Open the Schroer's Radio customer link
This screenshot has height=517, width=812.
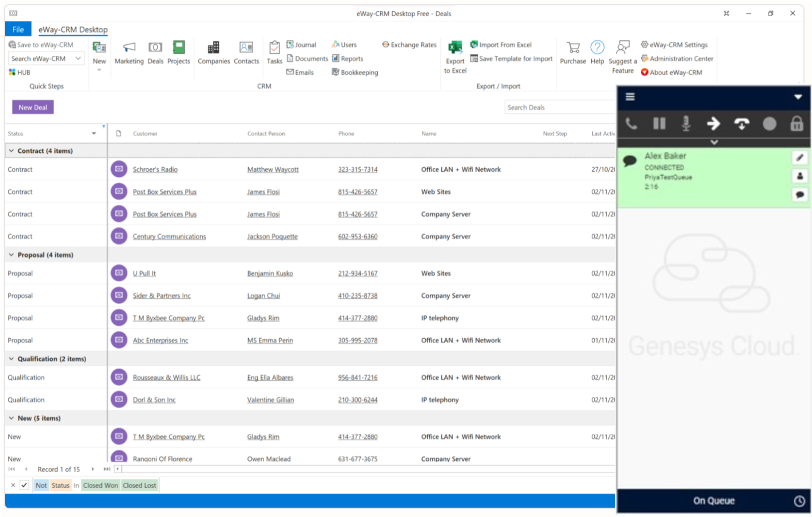tap(155, 169)
